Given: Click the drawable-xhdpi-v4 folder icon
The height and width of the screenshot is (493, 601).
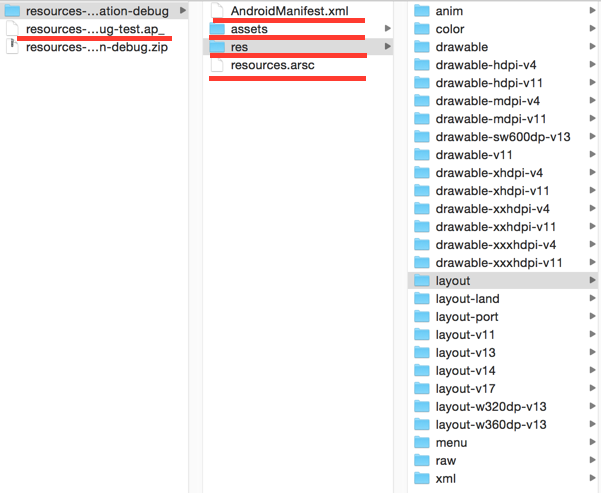Looking at the screenshot, I should (x=422, y=173).
